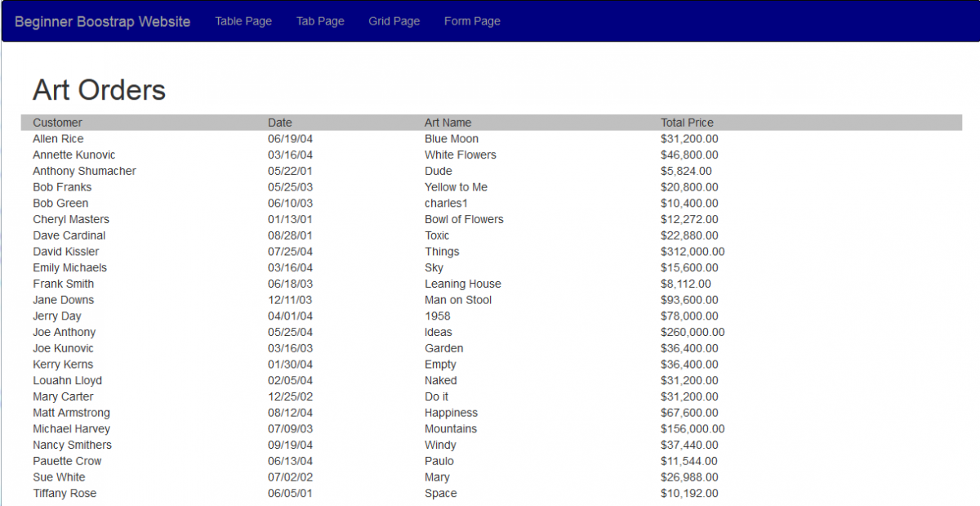Navigate to the Grid Page
The image size is (980, 506).
[394, 21]
